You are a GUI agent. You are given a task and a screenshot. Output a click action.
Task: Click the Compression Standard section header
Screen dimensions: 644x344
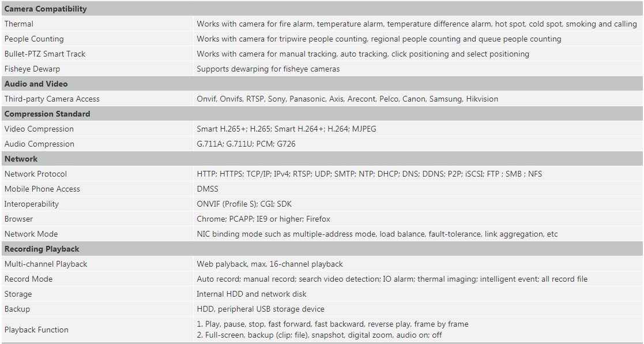click(47, 114)
